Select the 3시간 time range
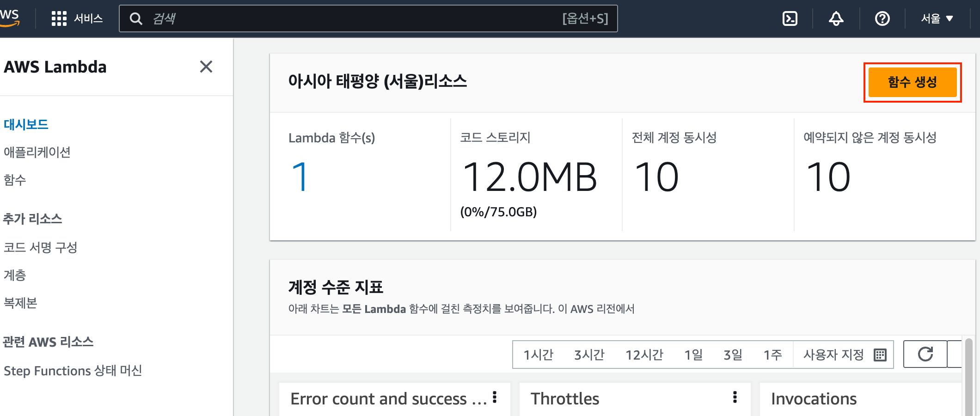The image size is (980, 416). 589,355
